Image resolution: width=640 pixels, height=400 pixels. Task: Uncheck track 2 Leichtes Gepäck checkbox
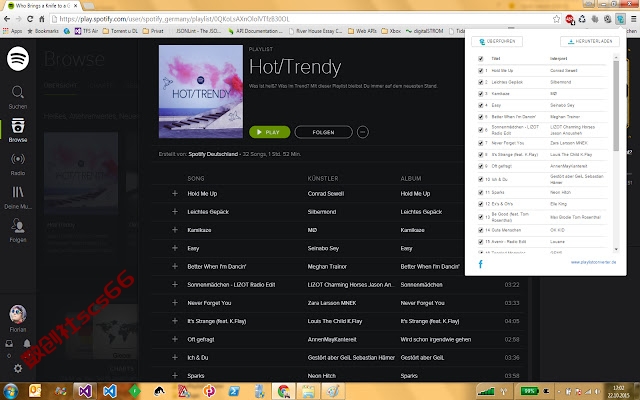coord(480,82)
